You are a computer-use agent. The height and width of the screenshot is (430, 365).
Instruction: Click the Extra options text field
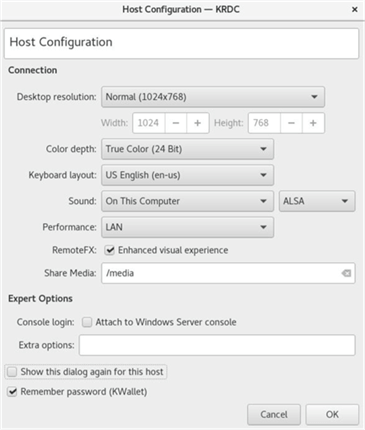[217, 345]
